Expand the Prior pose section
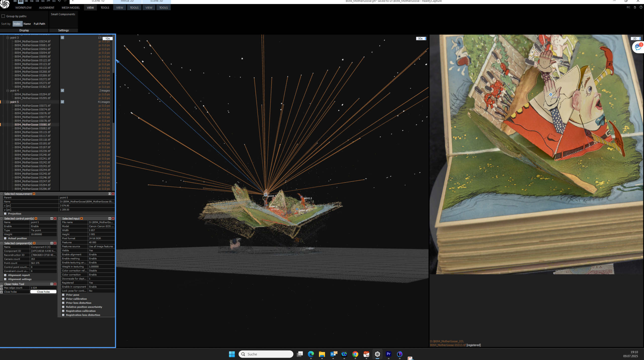This screenshot has width=644, height=360. pyautogui.click(x=63, y=295)
